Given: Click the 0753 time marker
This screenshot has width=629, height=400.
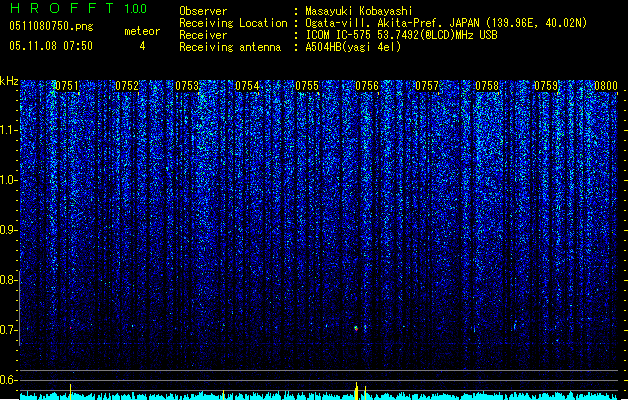Looking at the screenshot, I should (187, 86).
